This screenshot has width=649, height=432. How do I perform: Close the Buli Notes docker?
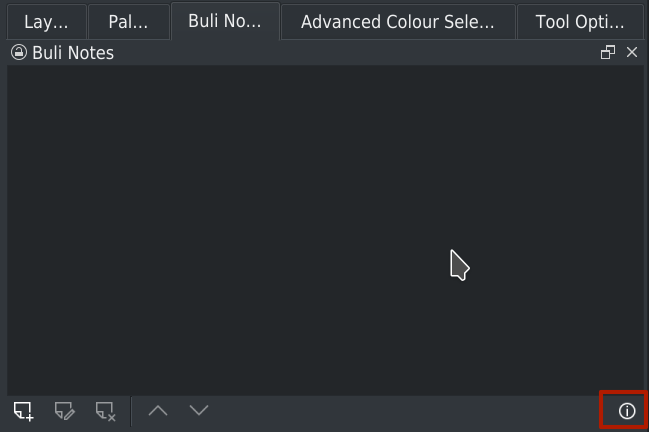(x=632, y=53)
